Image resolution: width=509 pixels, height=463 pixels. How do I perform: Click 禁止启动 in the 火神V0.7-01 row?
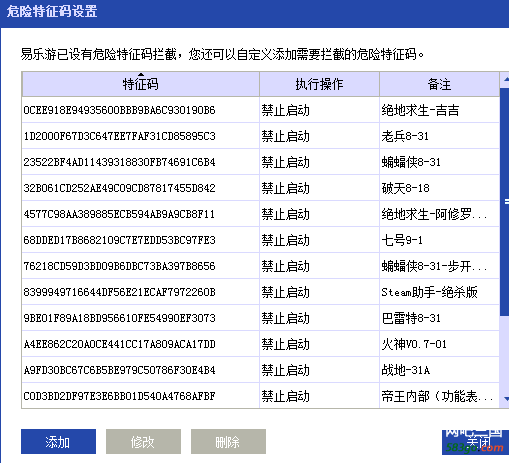point(286,344)
